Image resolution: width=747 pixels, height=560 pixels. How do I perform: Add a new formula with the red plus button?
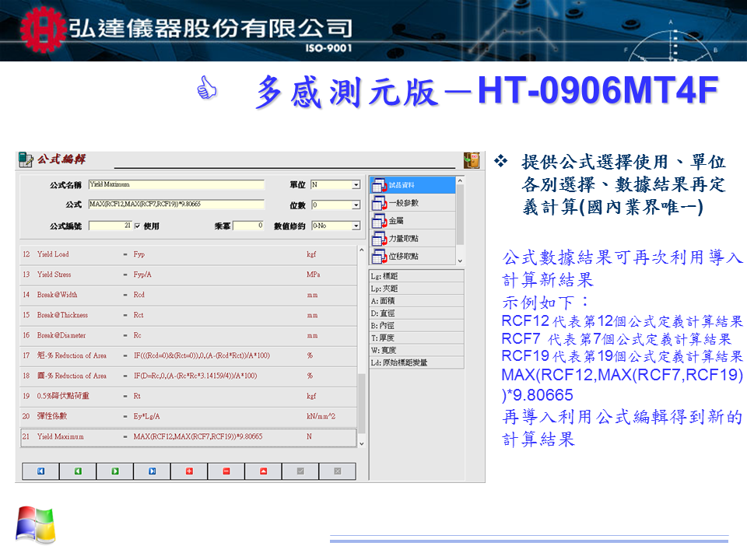point(189,471)
